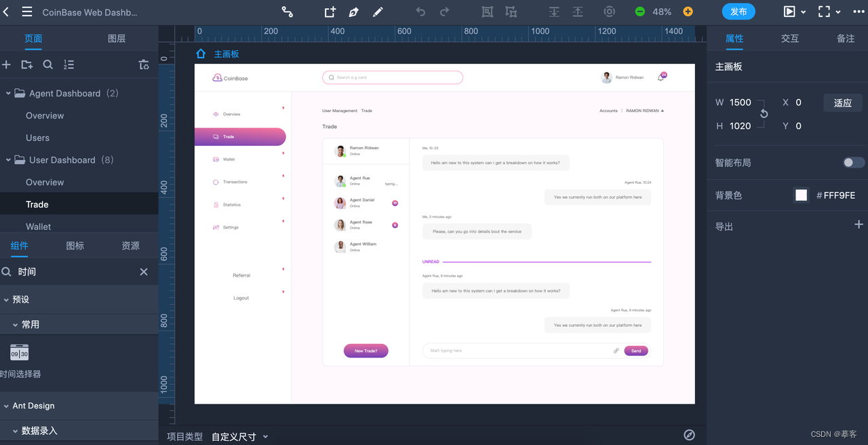Click the rotate dimensions icon between W and H
868x445 pixels.
tap(764, 114)
